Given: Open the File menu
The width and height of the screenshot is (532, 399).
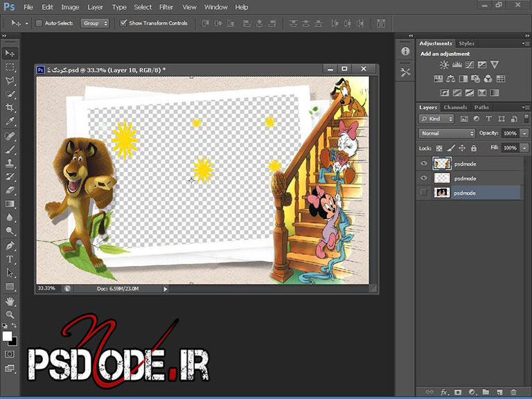Looking at the screenshot, I should (28, 7).
